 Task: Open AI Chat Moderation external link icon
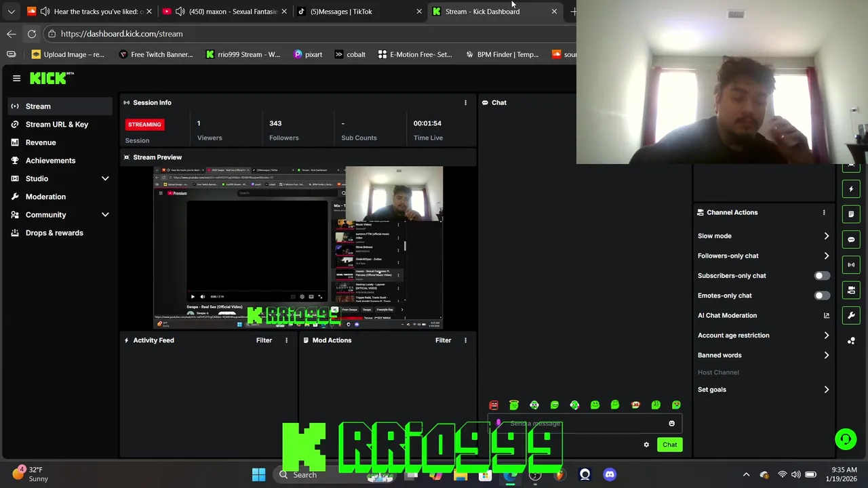click(826, 315)
